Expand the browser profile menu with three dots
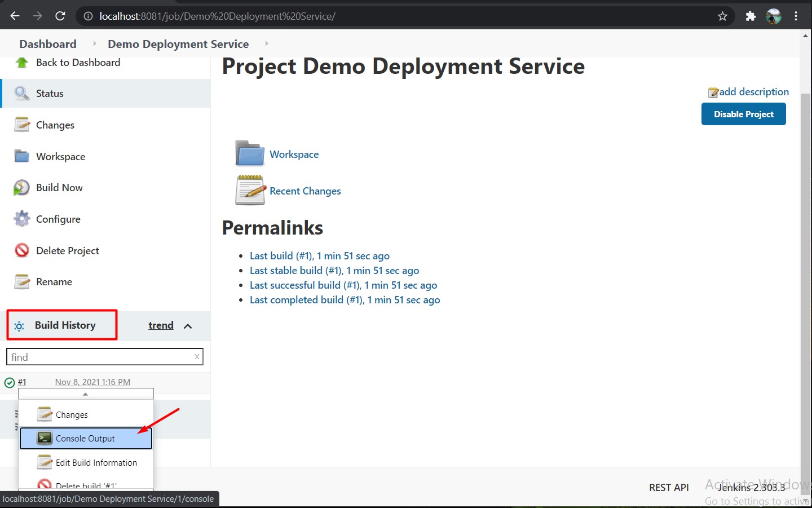 pyautogui.click(x=796, y=16)
